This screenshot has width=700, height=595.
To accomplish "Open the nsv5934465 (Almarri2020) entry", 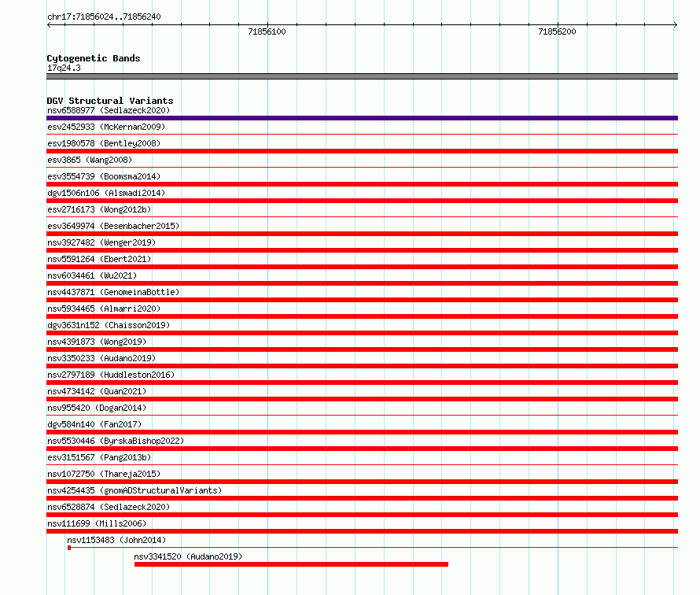I will coord(104,309).
